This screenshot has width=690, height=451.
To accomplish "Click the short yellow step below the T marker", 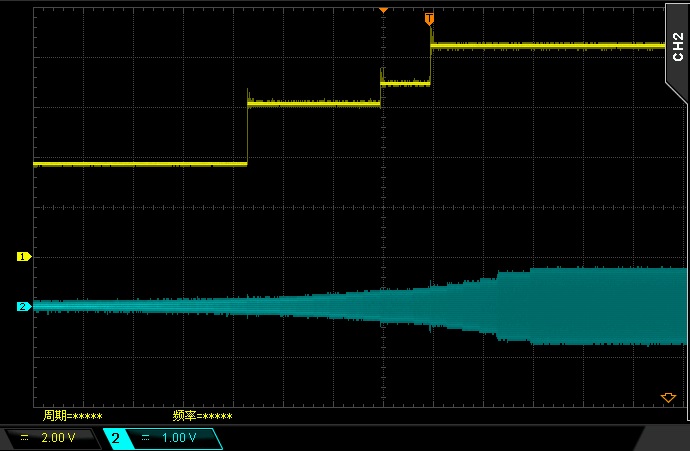I will 405,84.
